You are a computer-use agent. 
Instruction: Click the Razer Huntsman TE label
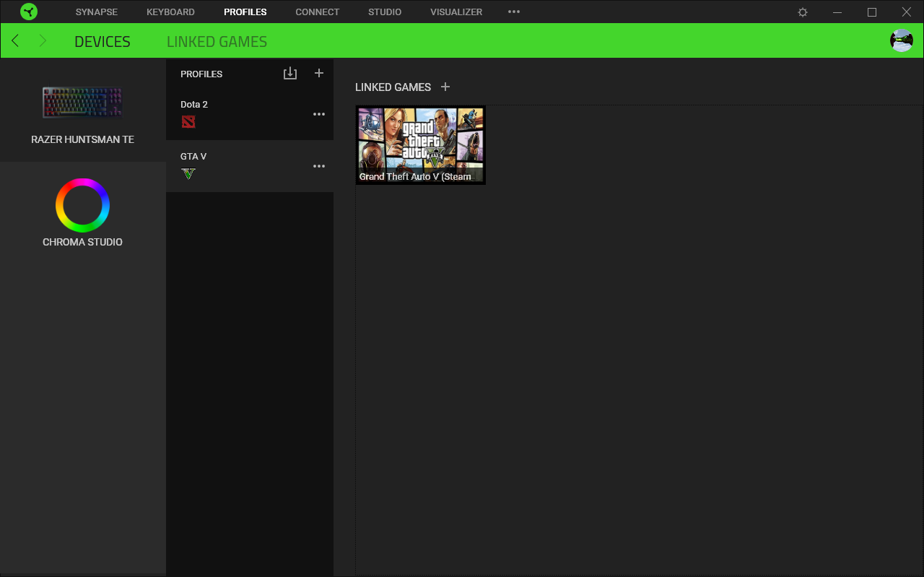(x=83, y=139)
